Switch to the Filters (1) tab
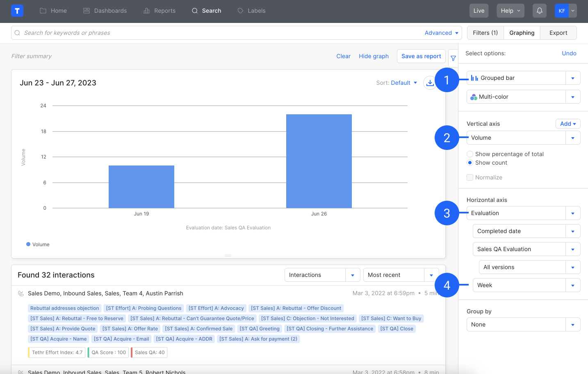Viewport: 588px width, 374px height. point(485,33)
